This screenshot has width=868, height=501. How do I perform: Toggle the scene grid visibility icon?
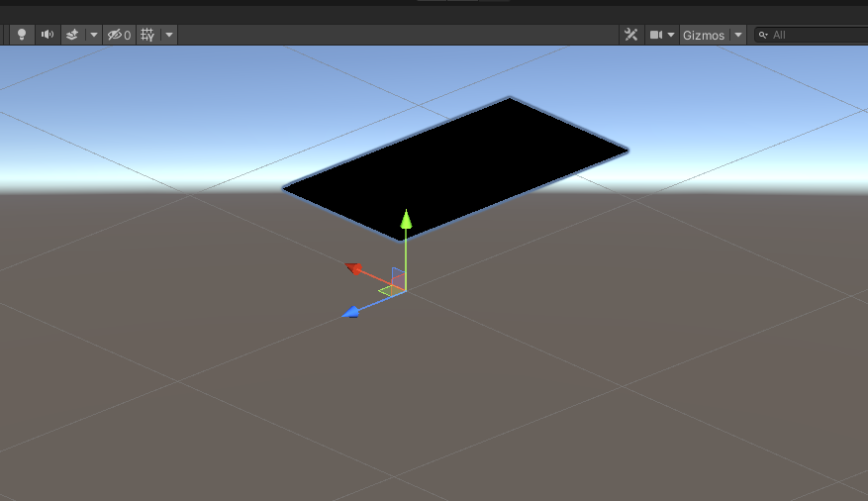147,35
